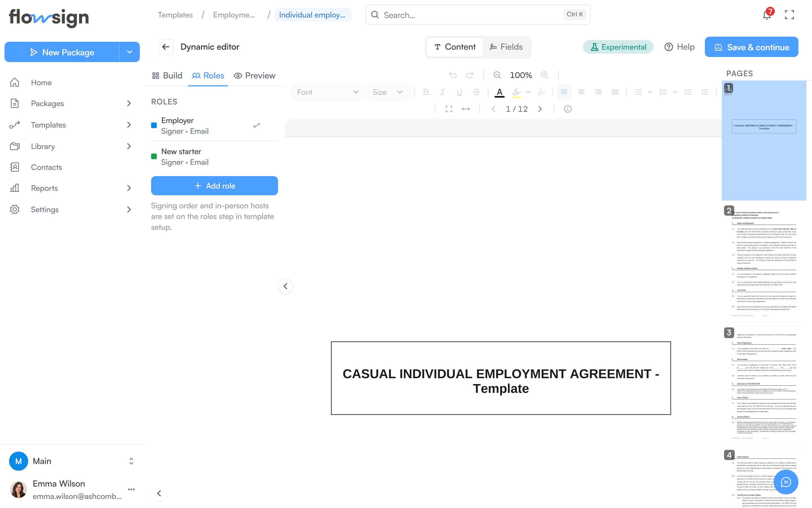Click the fit-to-width arrows icon
The height and width of the screenshot is (508, 812).
pyautogui.click(x=466, y=109)
